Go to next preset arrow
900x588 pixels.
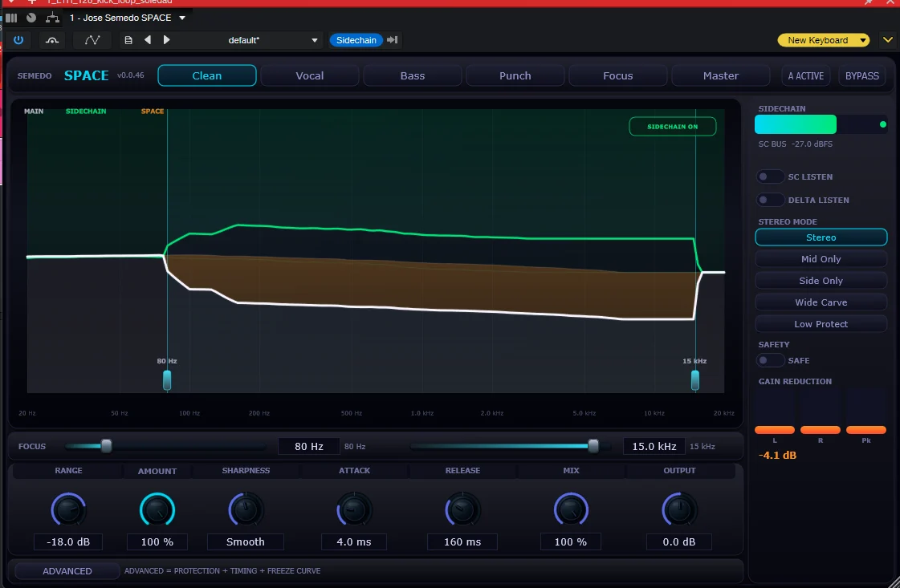166,40
